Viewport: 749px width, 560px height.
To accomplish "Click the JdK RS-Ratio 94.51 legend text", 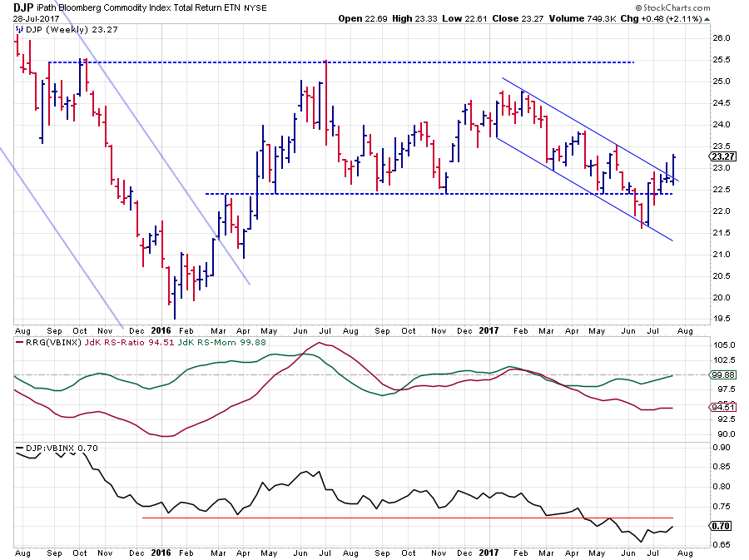I will pyautogui.click(x=129, y=342).
